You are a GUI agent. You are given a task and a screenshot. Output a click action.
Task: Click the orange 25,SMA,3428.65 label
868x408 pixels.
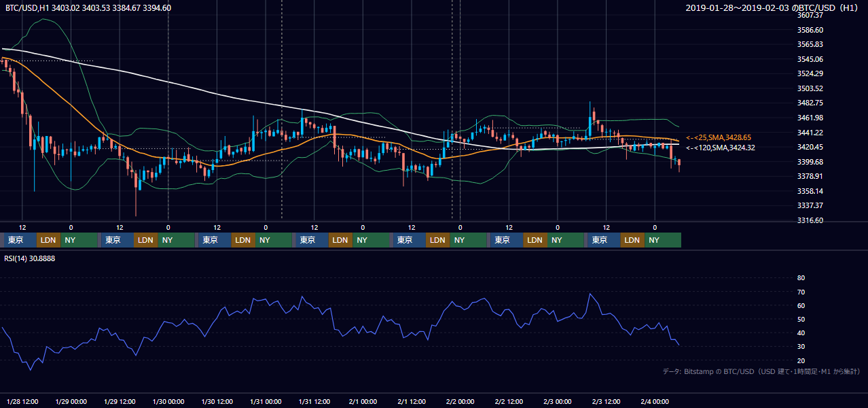click(719, 137)
